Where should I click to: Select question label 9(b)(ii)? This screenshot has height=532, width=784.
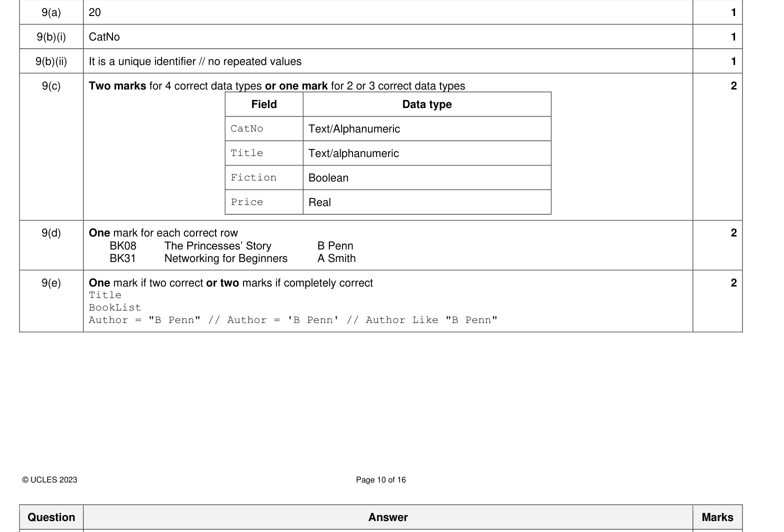tap(51, 61)
